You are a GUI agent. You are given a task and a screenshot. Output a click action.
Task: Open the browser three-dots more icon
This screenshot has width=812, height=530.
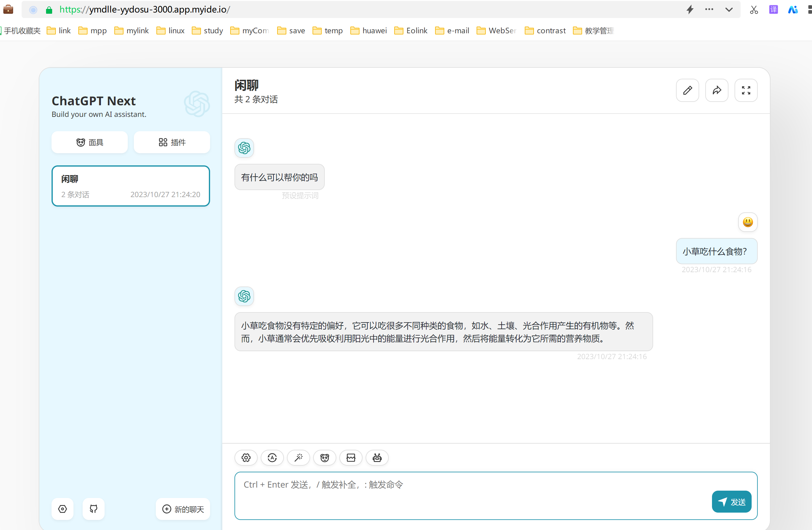[709, 9]
